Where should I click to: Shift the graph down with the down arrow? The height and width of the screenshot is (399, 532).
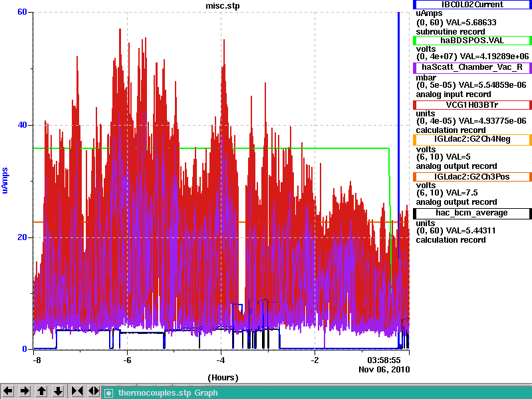(59, 391)
